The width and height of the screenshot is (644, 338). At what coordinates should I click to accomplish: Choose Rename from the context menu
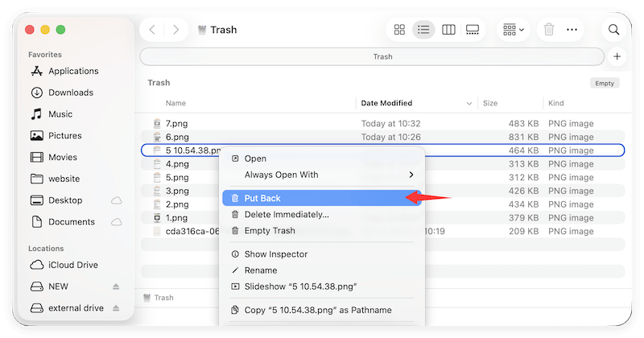(x=321, y=270)
